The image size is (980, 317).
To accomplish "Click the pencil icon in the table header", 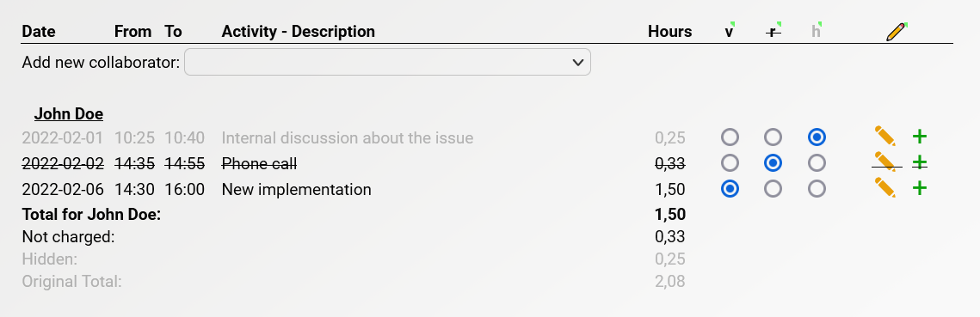I will 897,32.
